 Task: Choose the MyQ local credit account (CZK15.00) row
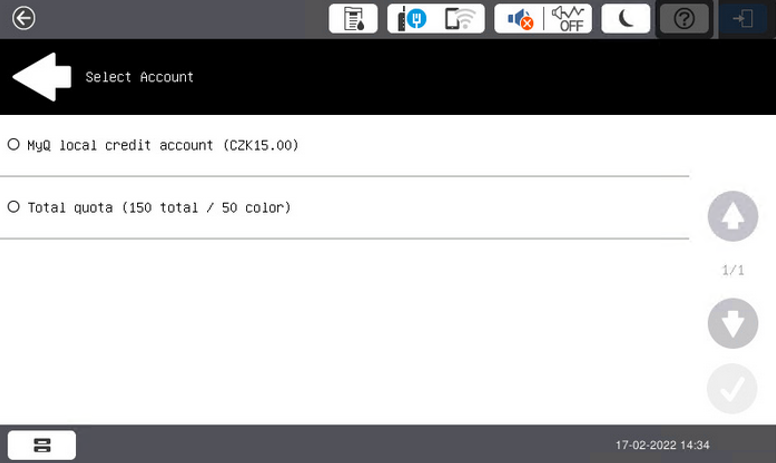pos(163,145)
